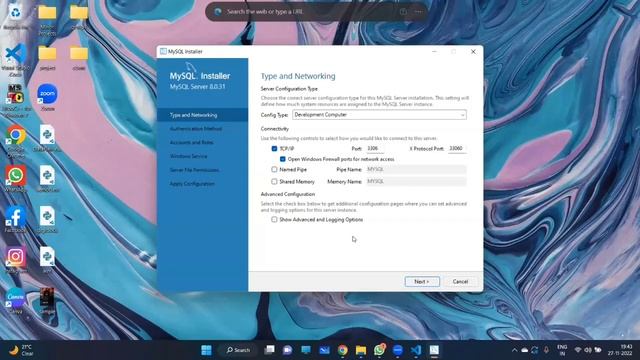Close the MySQL Installer window
The image size is (640, 360).
coord(473,51)
